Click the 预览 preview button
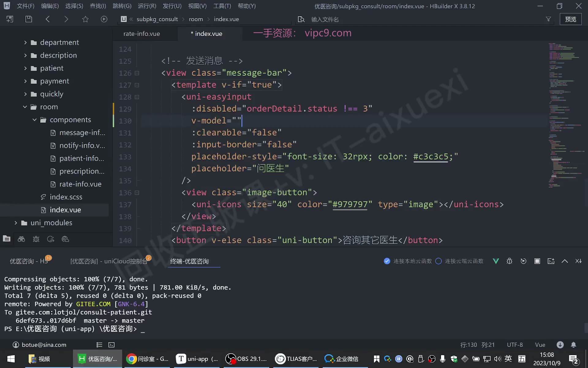Viewport: 588px width, 368px height. 571,19
